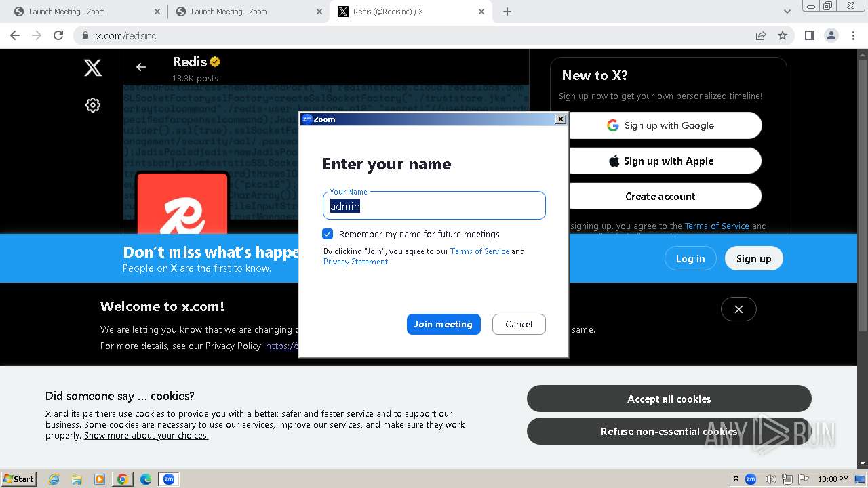Click Sign up on blue banner

(754, 258)
